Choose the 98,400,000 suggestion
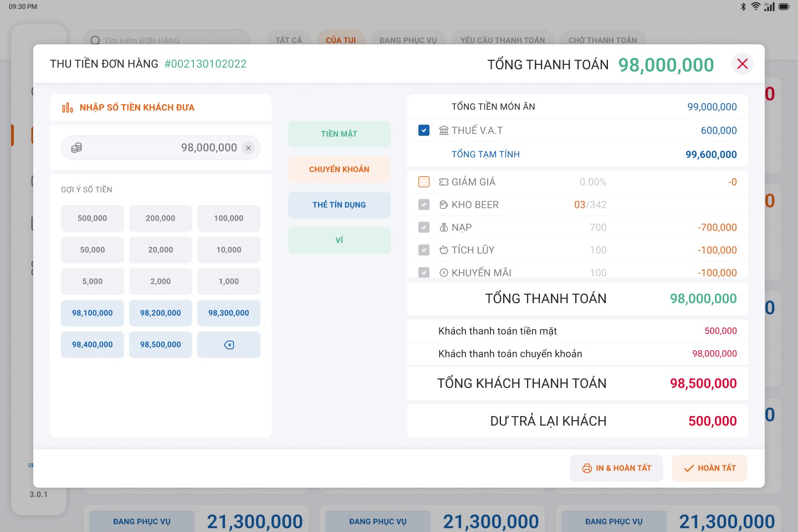 click(x=93, y=345)
